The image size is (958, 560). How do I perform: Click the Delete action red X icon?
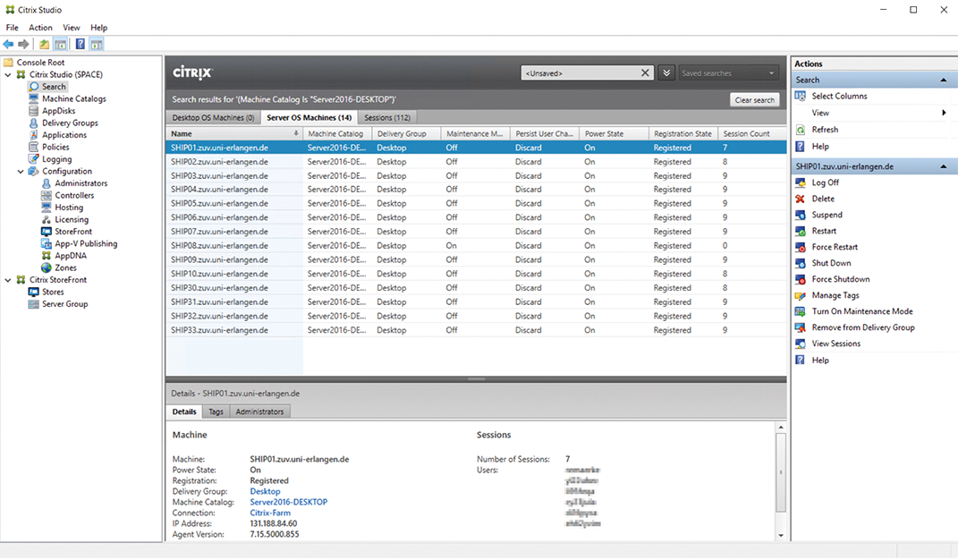pyautogui.click(x=801, y=199)
